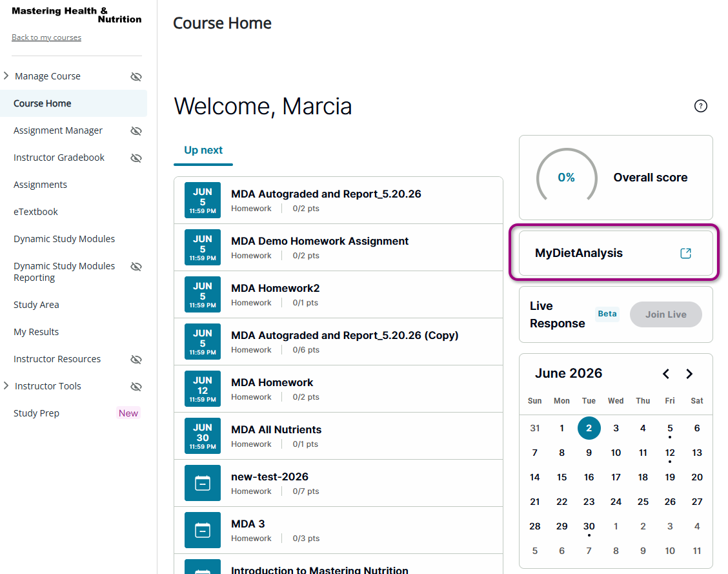Toggle visibility icon for Assignment Manager
728x574 pixels.
(x=136, y=131)
